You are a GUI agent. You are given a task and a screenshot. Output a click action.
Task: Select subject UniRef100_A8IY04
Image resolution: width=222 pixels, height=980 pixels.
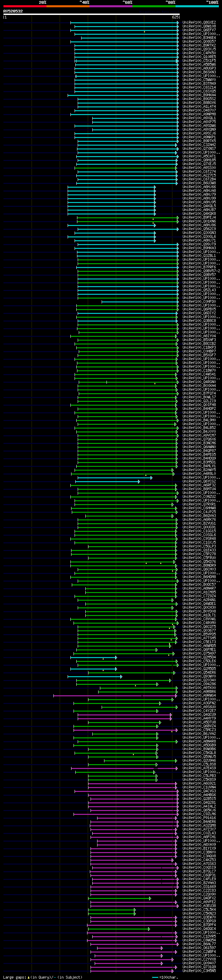point(199,336)
